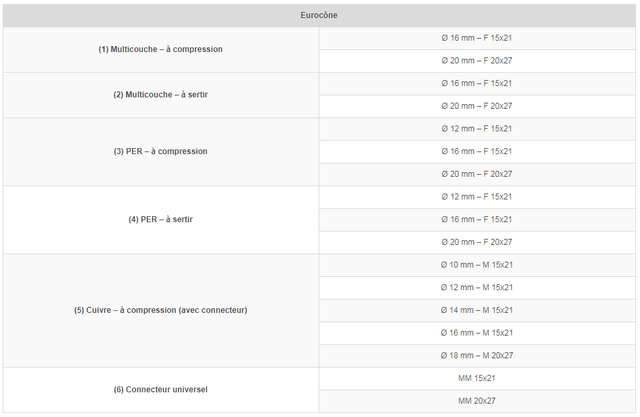
Task: Click the Eurocône table header
Action: pyautogui.click(x=319, y=15)
